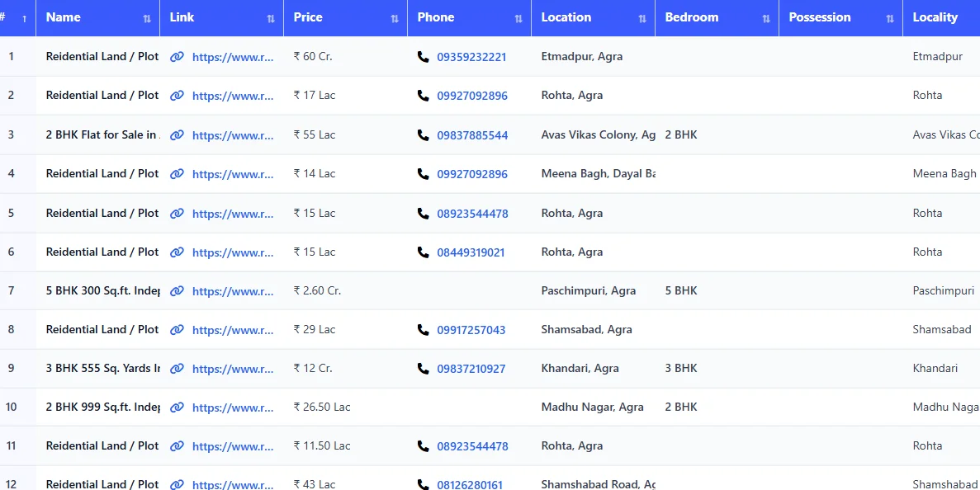Call 08923544478 in the Rohta row 11

coord(472,445)
